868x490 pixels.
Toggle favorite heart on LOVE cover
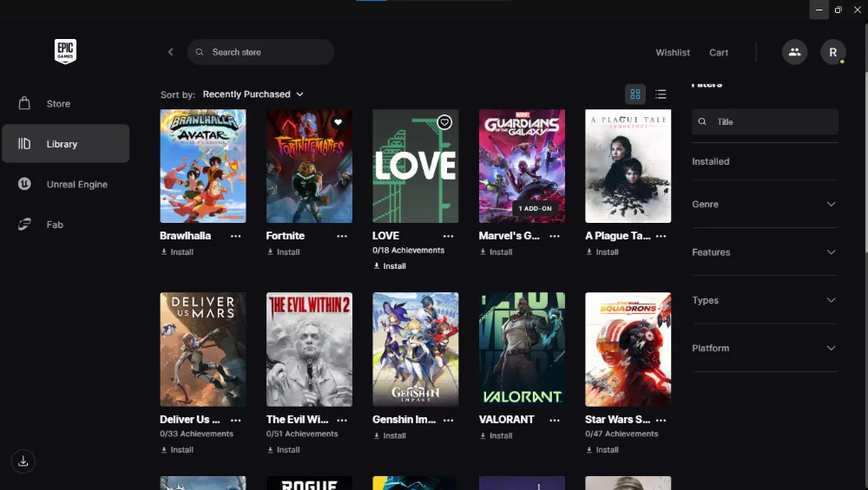click(x=444, y=122)
